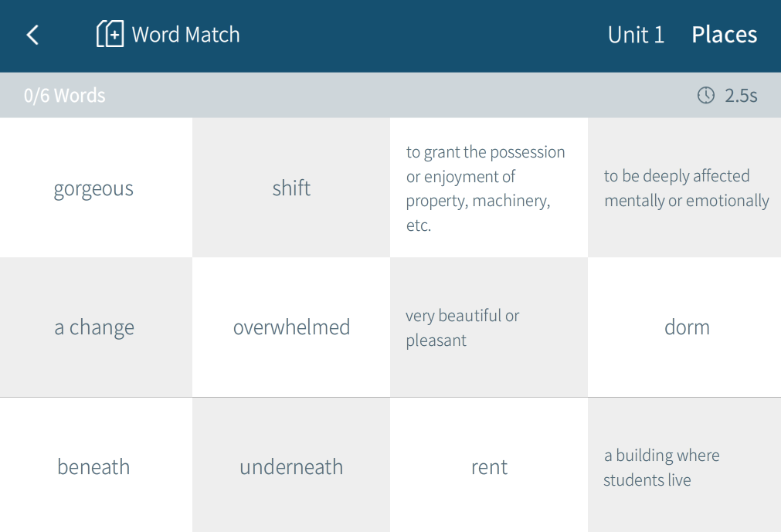Pick the "very beautiful or pleasant" definition

pos(488,327)
